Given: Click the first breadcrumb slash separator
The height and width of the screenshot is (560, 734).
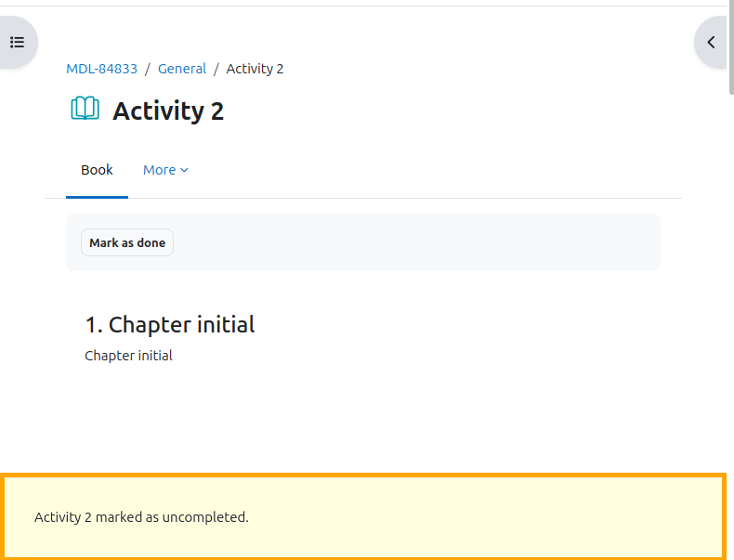Looking at the screenshot, I should click(148, 69).
